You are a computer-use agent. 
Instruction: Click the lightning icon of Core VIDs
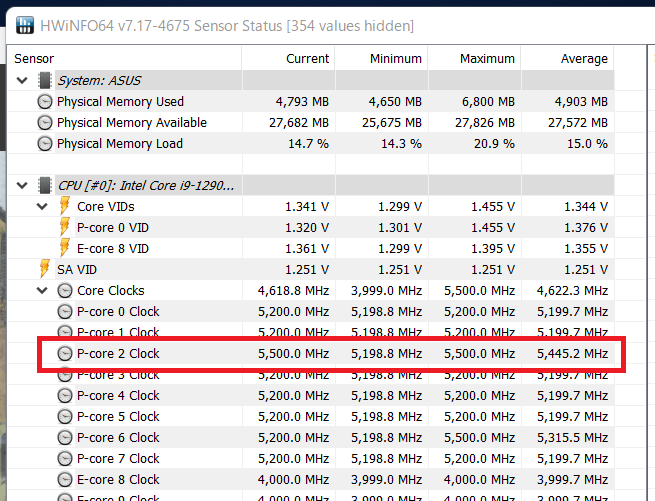pyautogui.click(x=64, y=206)
